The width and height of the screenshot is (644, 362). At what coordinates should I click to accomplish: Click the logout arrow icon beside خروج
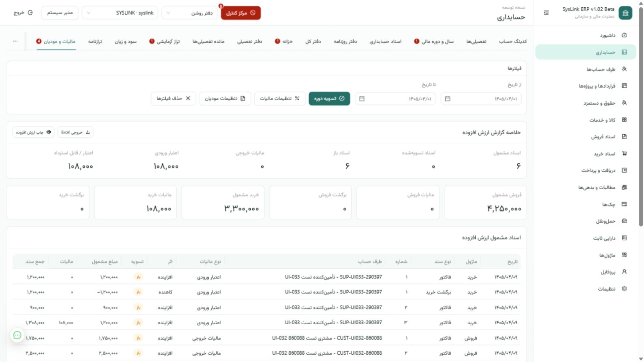(x=30, y=13)
